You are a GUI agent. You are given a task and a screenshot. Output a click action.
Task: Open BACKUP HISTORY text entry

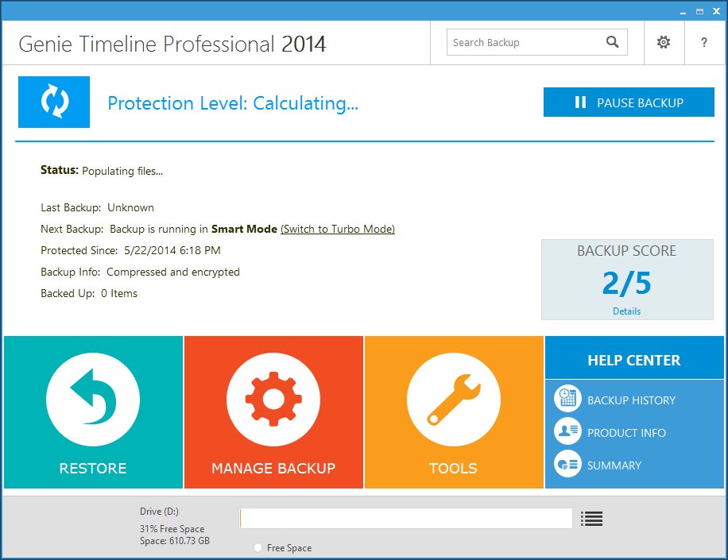(x=631, y=400)
